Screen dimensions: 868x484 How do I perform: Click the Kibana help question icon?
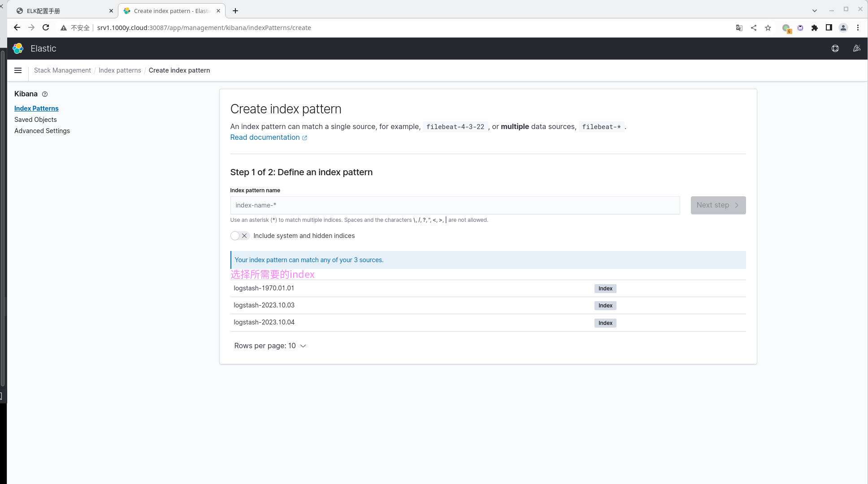(x=45, y=94)
